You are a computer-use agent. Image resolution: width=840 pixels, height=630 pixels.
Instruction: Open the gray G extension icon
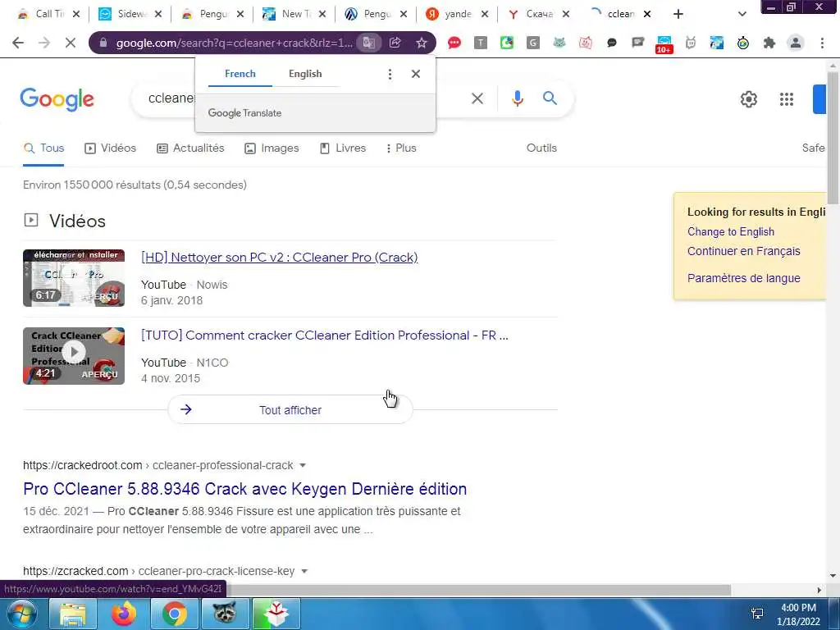532,43
